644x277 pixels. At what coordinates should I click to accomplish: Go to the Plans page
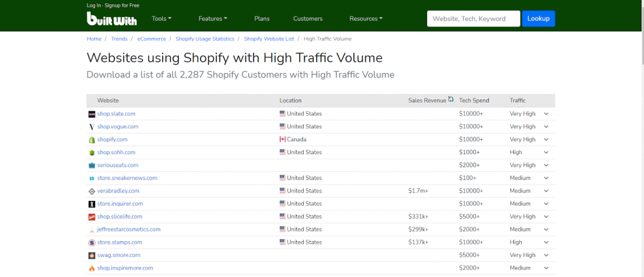(x=262, y=18)
